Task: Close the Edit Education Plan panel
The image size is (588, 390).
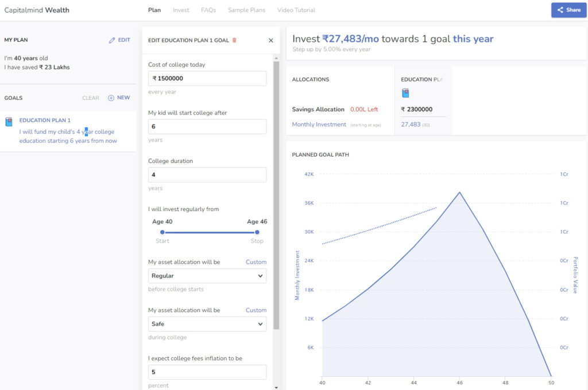Action: pos(271,40)
